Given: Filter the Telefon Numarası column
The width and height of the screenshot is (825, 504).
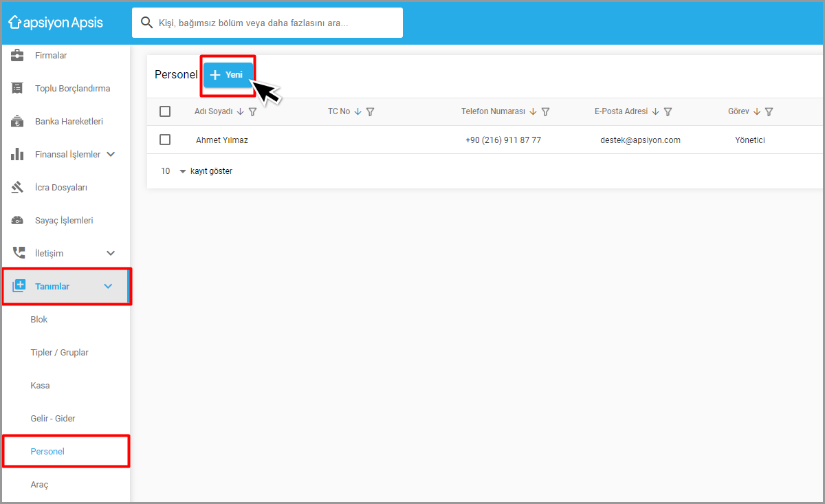Looking at the screenshot, I should point(545,111).
